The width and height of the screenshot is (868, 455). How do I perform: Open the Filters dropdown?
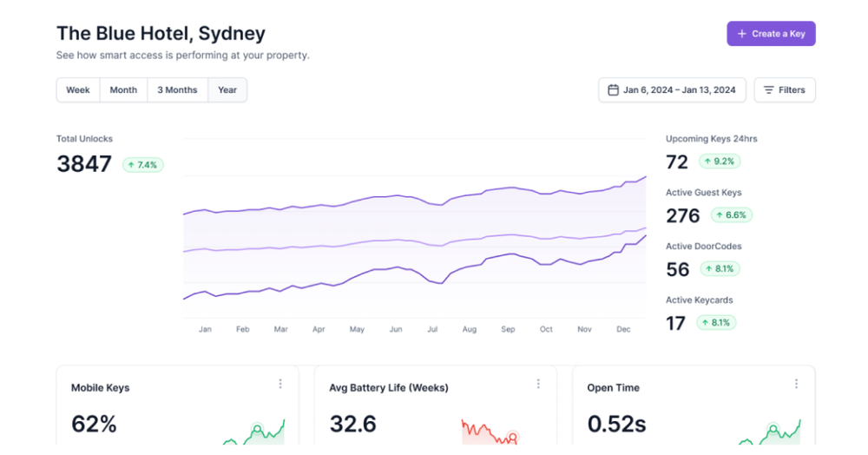pyautogui.click(x=784, y=90)
